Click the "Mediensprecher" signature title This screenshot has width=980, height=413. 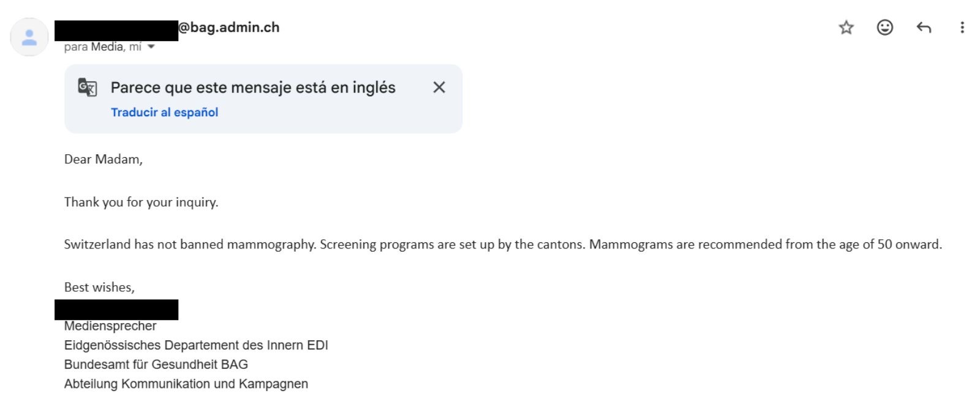tap(110, 326)
